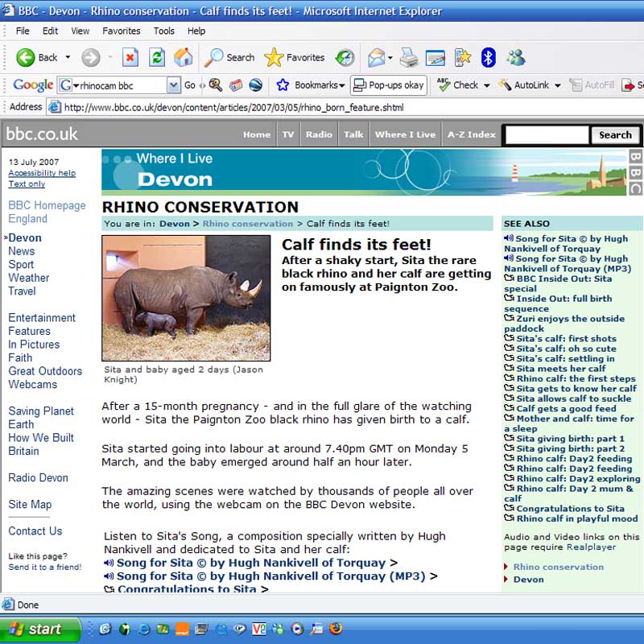This screenshot has width=644, height=644.
Task: Expand the Google Bookmarks dropdown
Action: click(341, 85)
